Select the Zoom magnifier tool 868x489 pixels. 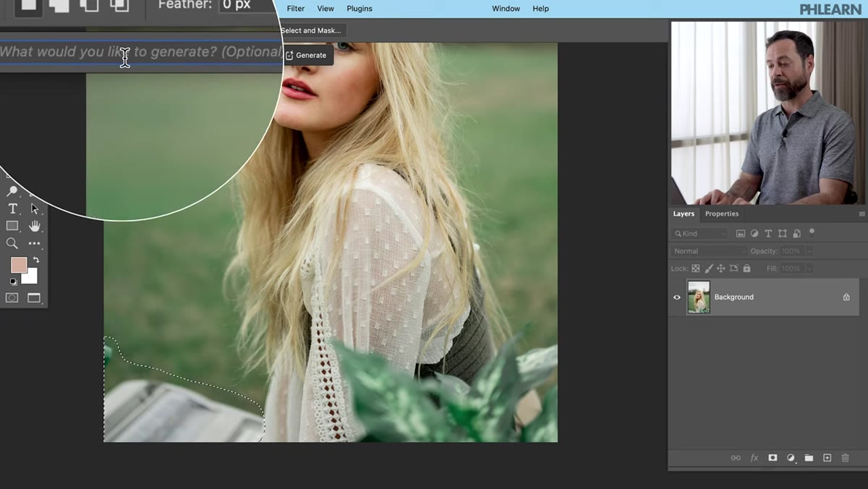click(x=12, y=244)
